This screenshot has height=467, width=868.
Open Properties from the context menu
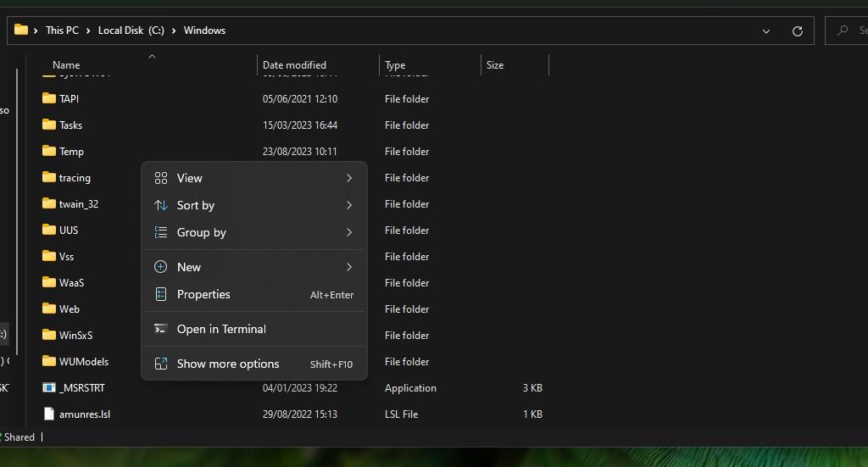203,294
